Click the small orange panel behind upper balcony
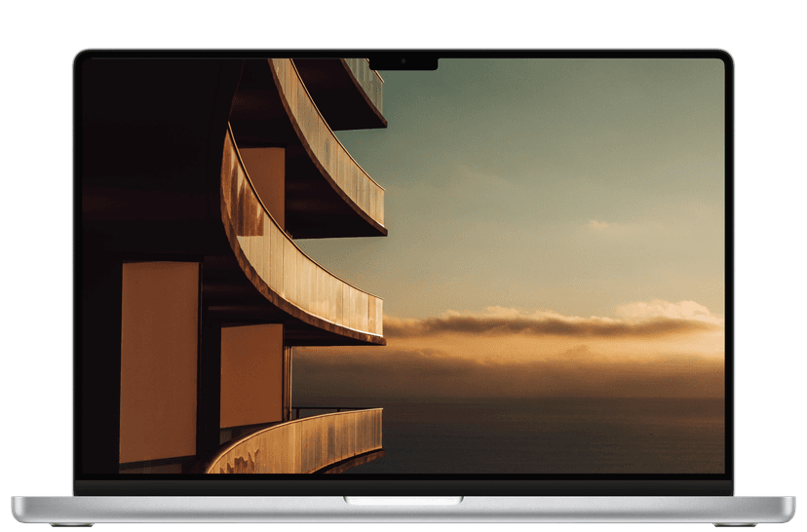Viewport: 807px width, 532px height. tap(261, 180)
